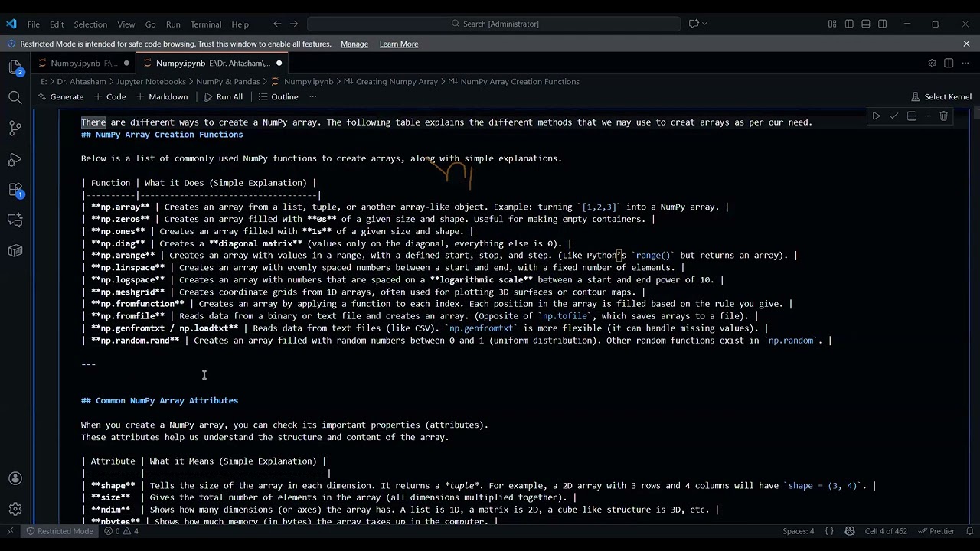
Task: Click Restricted Mode in status bar
Action: pyautogui.click(x=60, y=531)
